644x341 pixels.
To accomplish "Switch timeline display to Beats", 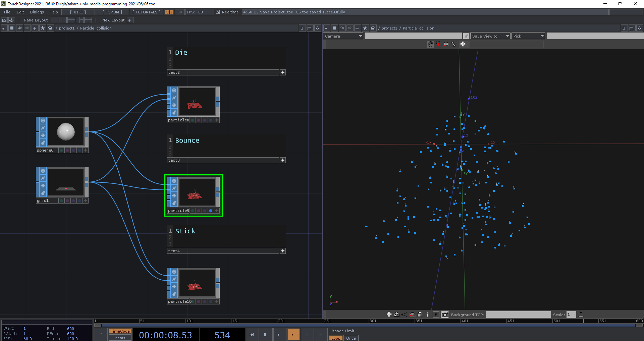I will tap(120, 338).
